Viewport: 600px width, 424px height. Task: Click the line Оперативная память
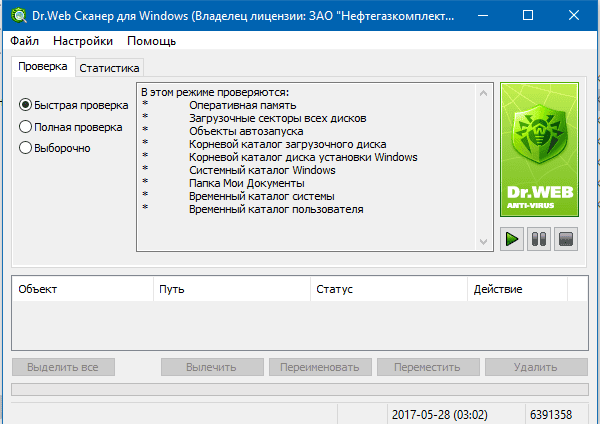(243, 105)
